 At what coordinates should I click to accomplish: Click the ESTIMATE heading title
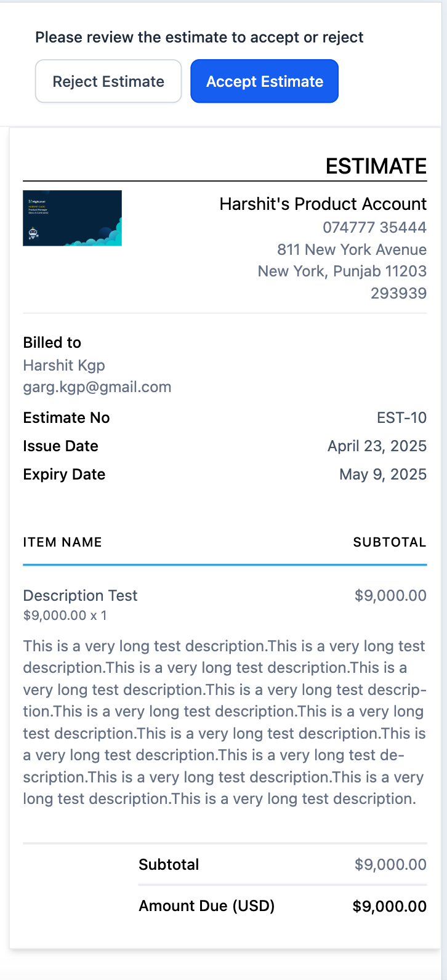[376, 166]
